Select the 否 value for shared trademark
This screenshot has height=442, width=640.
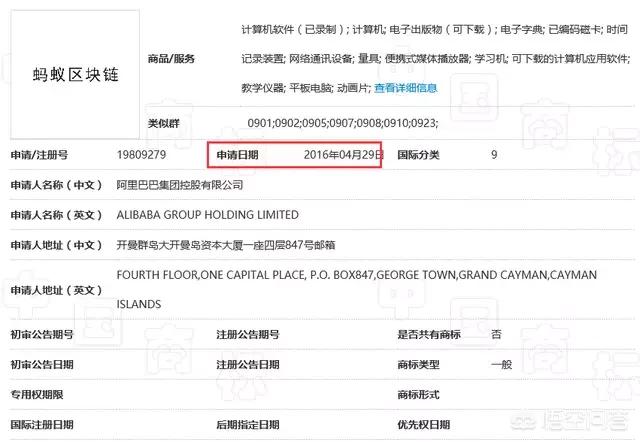coord(496,335)
